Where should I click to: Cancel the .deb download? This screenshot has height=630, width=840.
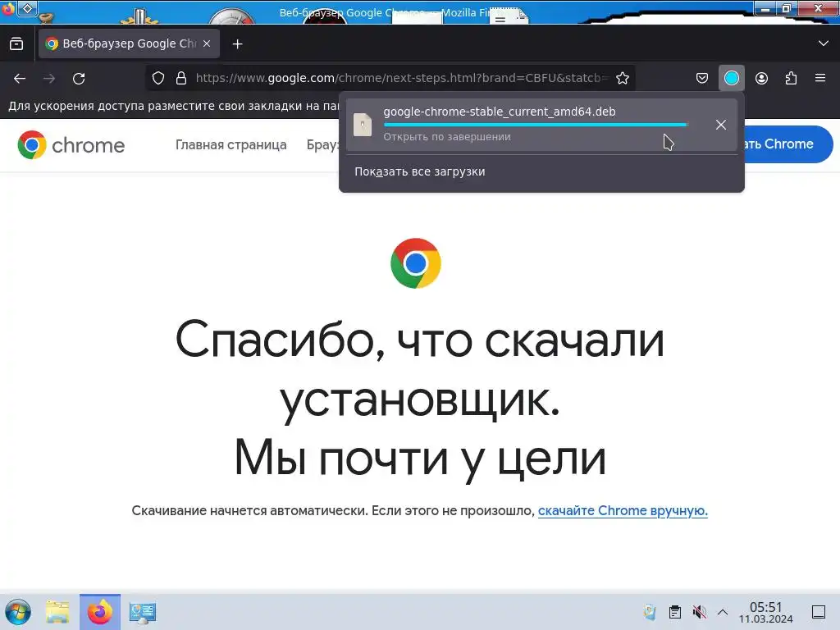click(x=721, y=125)
